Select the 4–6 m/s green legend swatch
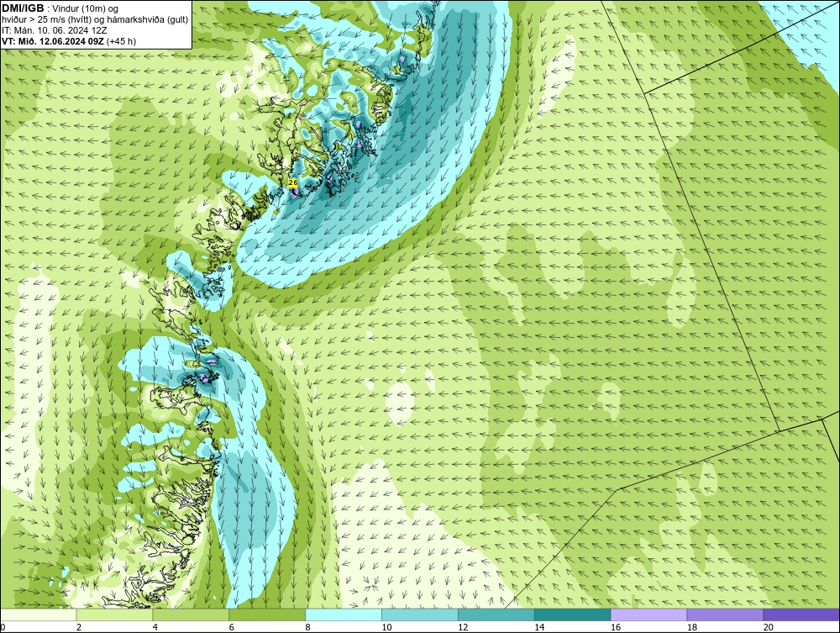 (x=191, y=615)
